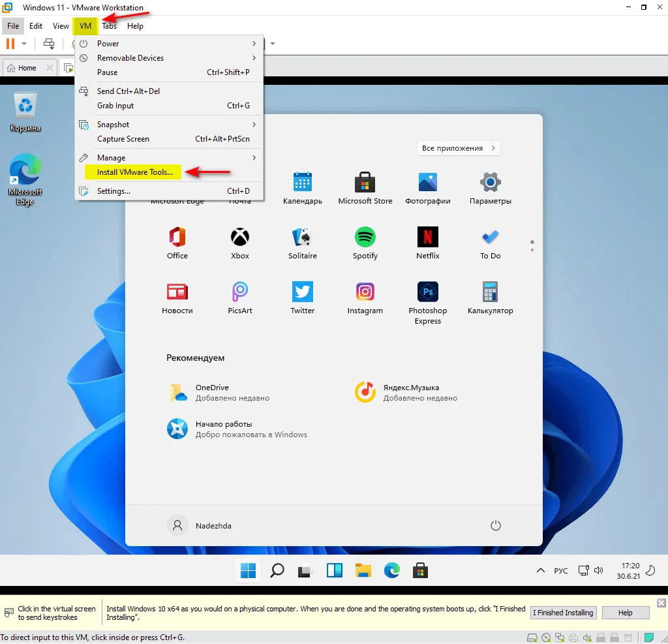Image resolution: width=668 pixels, height=644 pixels.
Task: Launch Instagram from the Start menu
Action: tap(365, 298)
